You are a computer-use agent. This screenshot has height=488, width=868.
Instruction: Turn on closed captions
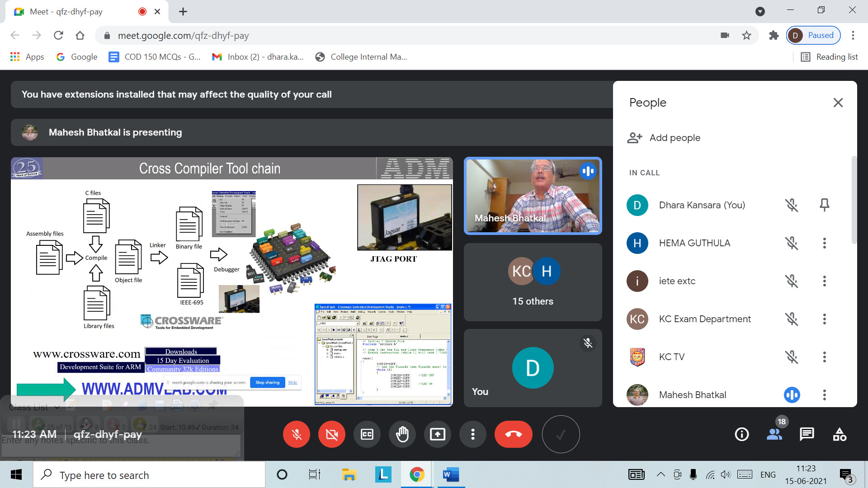(367, 435)
